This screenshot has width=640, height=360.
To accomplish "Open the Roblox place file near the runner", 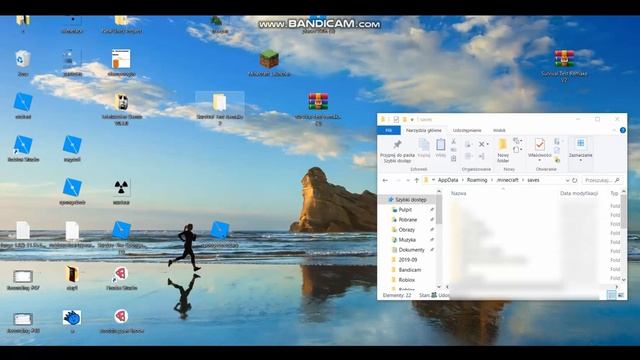I will (220, 230).
